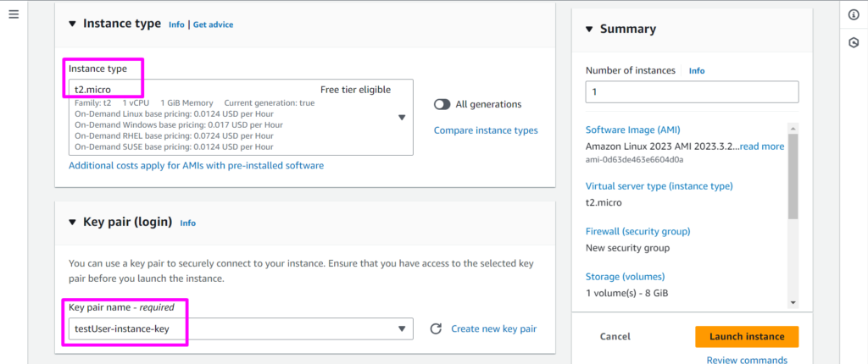The width and height of the screenshot is (868, 364).
Task: Toggle the All generations switch
Action: pos(442,104)
